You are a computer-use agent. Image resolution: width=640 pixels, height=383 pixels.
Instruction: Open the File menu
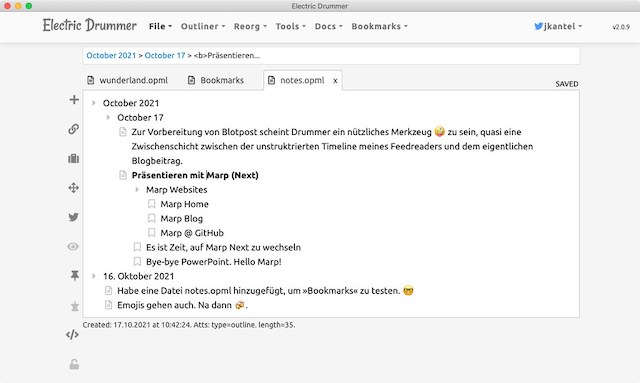[160, 26]
